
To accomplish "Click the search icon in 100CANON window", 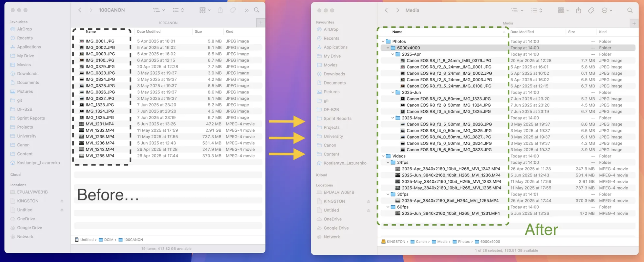I will coord(257,10).
